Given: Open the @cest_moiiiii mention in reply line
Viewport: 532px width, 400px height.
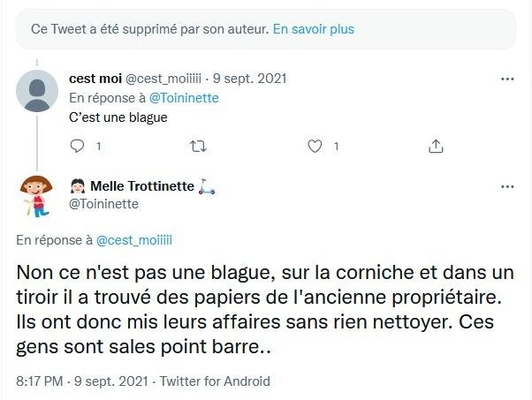Looking at the screenshot, I should (133, 240).
